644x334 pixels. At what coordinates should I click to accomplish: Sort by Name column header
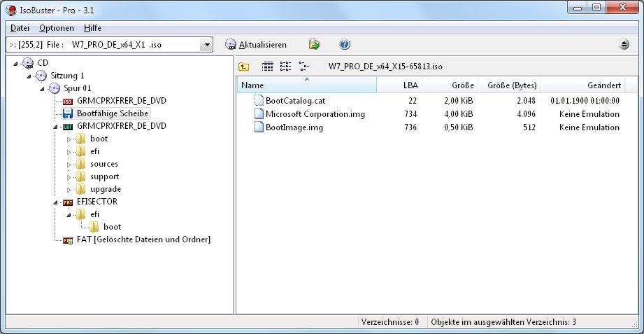(307, 85)
